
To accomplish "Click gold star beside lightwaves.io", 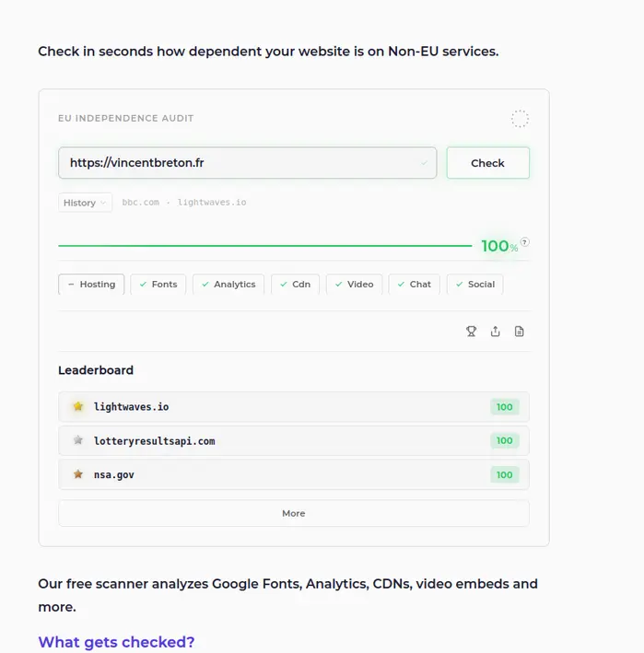I will click(x=78, y=406).
